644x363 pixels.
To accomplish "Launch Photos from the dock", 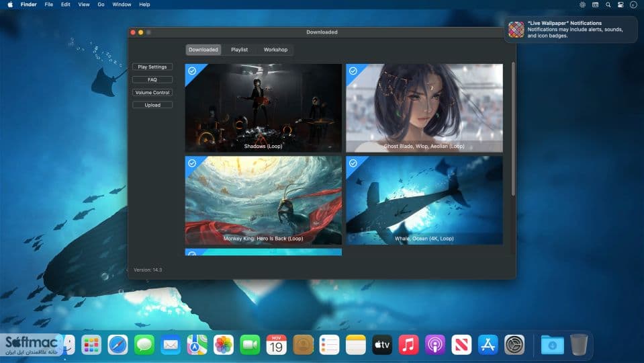I will click(224, 344).
